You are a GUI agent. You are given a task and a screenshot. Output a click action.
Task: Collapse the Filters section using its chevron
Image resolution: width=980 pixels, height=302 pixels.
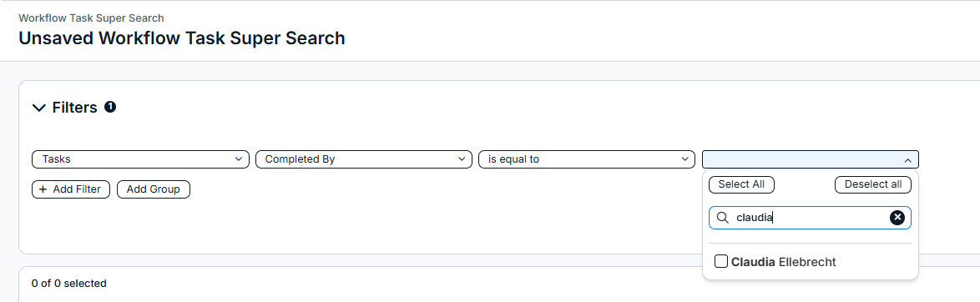[38, 108]
